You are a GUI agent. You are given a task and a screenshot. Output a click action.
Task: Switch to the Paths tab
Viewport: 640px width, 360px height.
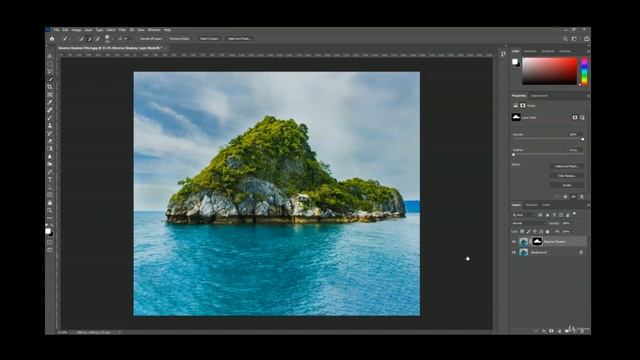pyautogui.click(x=546, y=205)
